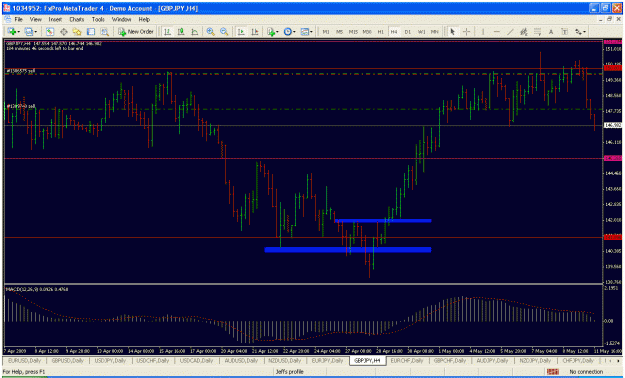The height and width of the screenshot is (378, 625).
Task: Zoom in on the chart
Action: (x=210, y=32)
